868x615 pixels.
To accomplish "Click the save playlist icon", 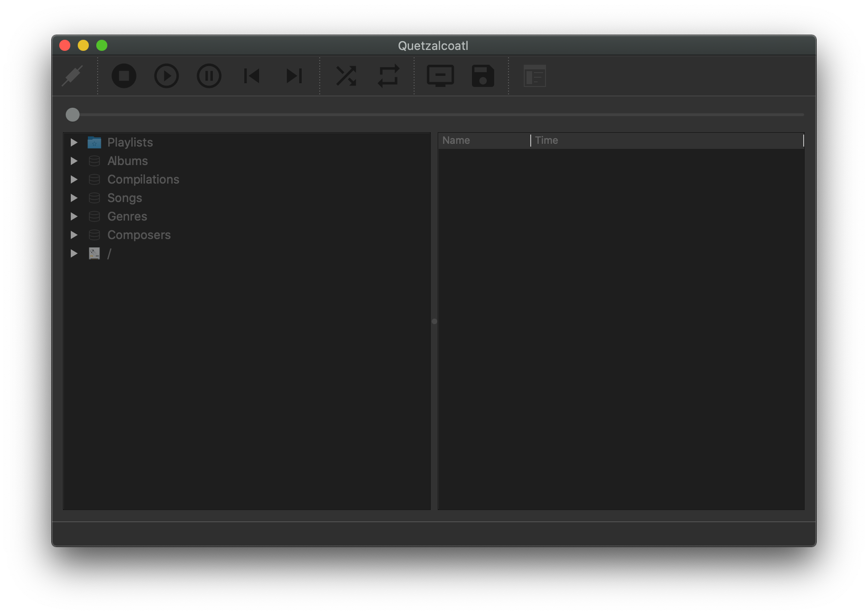I will coord(483,76).
